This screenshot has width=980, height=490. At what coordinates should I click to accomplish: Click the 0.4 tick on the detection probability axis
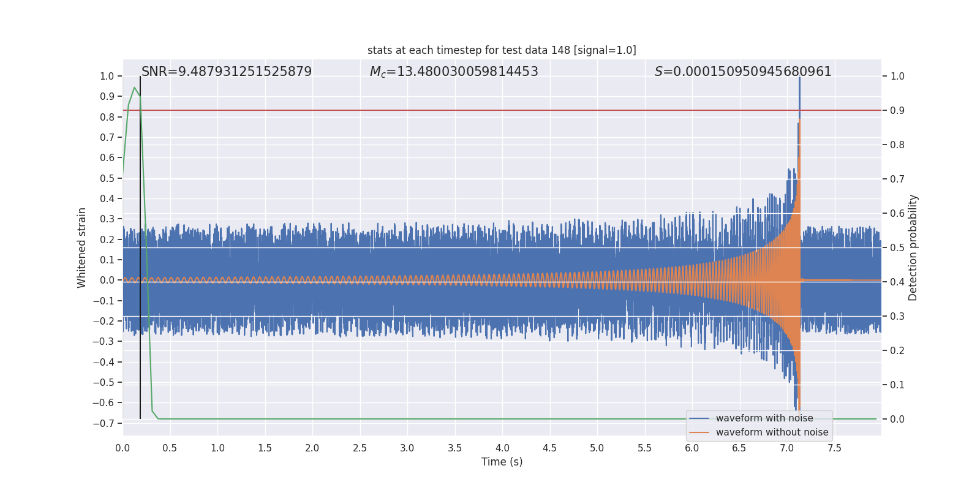point(897,282)
